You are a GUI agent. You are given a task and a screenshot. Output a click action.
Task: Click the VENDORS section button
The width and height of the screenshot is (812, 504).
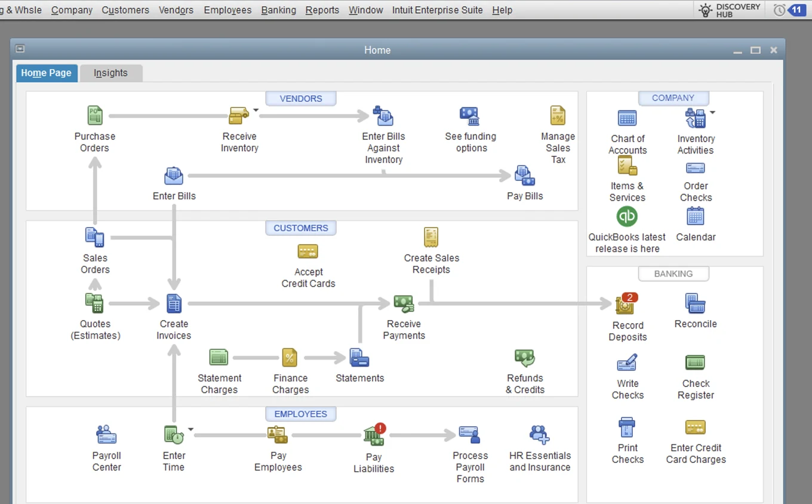pos(301,99)
